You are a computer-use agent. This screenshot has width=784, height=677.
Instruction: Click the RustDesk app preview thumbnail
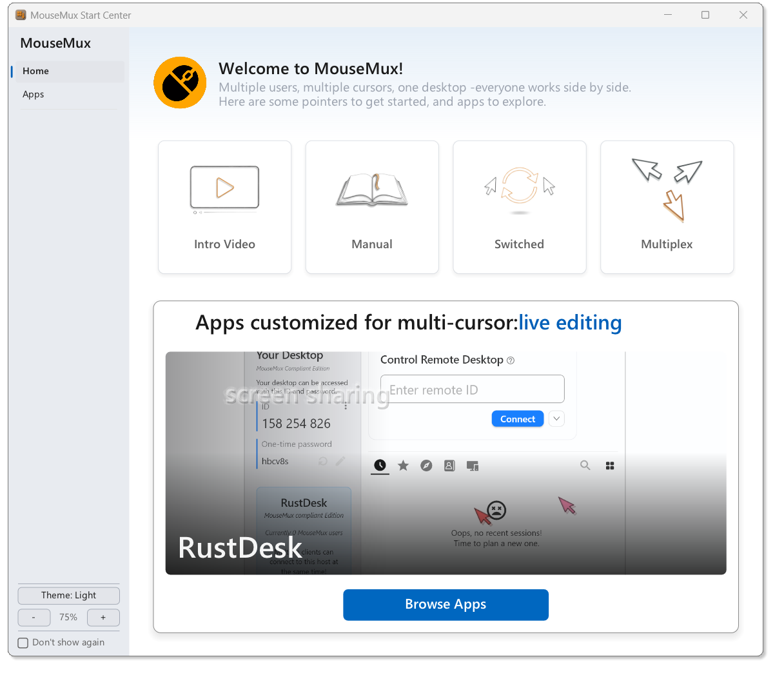446,463
